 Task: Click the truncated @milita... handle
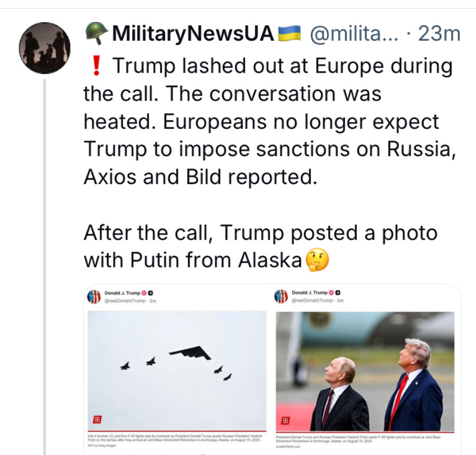click(354, 34)
